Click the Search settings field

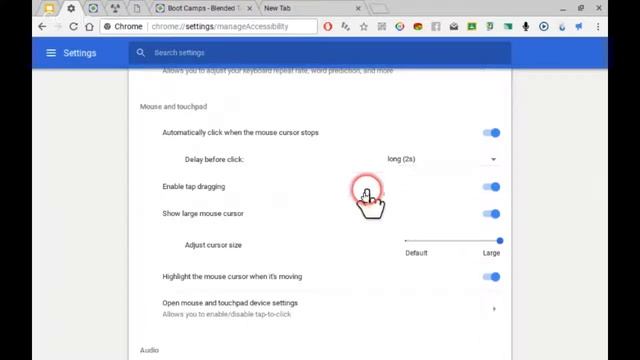320,53
